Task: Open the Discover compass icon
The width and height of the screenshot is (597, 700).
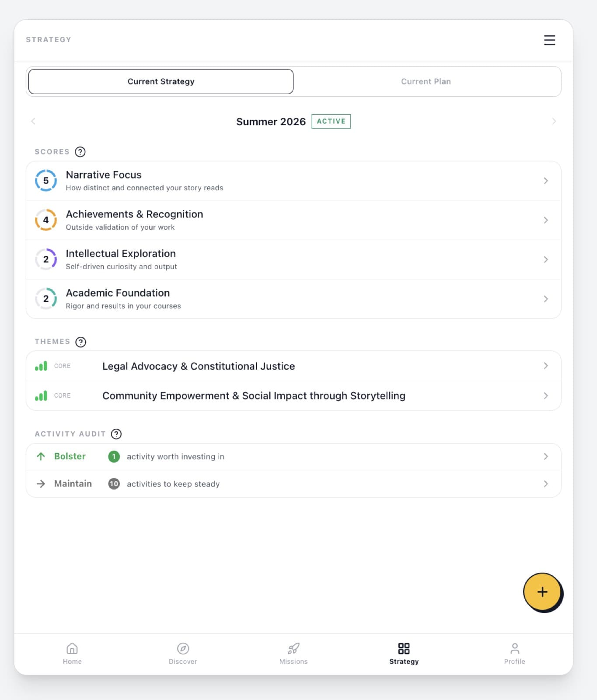Action: [x=183, y=648]
